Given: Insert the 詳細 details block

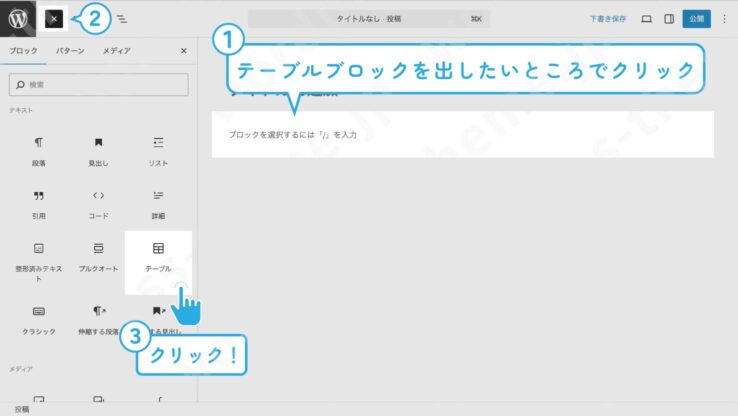Looking at the screenshot, I should [158, 205].
